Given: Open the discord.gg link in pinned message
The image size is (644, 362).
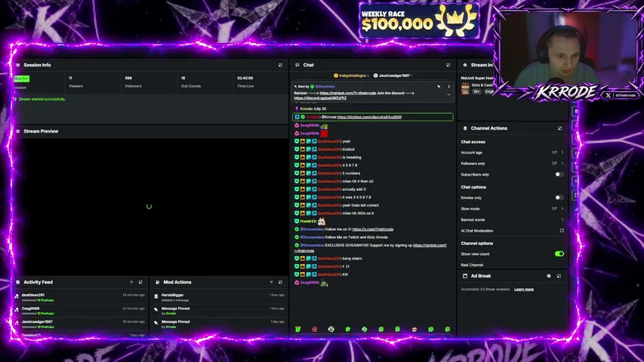Looking at the screenshot, I should coord(320,98).
